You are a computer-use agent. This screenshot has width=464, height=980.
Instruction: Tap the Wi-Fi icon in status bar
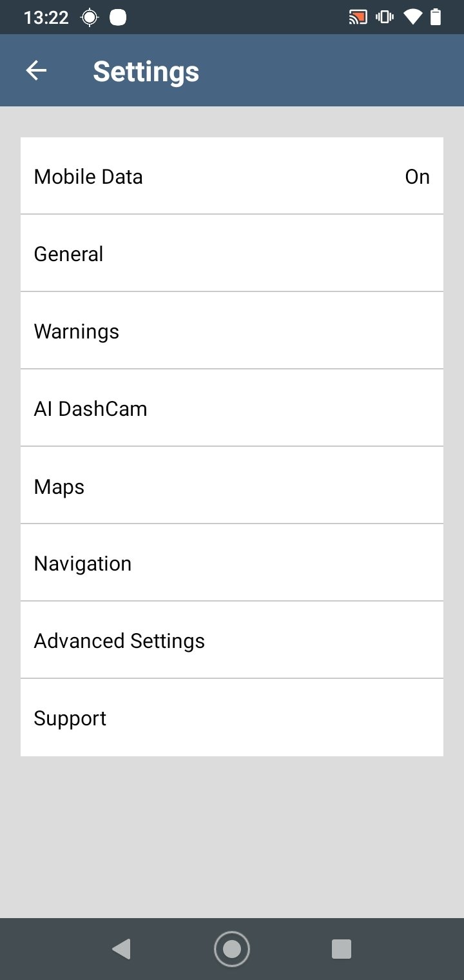(412, 17)
